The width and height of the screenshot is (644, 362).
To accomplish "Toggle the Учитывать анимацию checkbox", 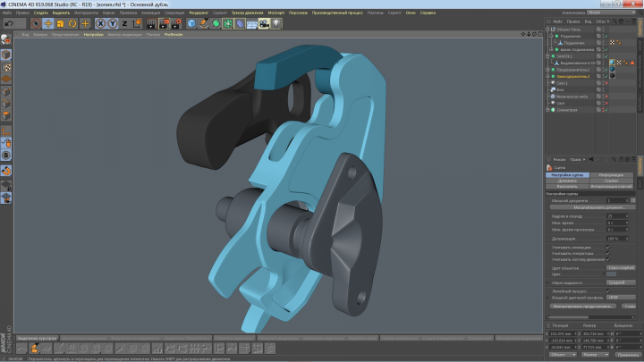I will (608, 247).
